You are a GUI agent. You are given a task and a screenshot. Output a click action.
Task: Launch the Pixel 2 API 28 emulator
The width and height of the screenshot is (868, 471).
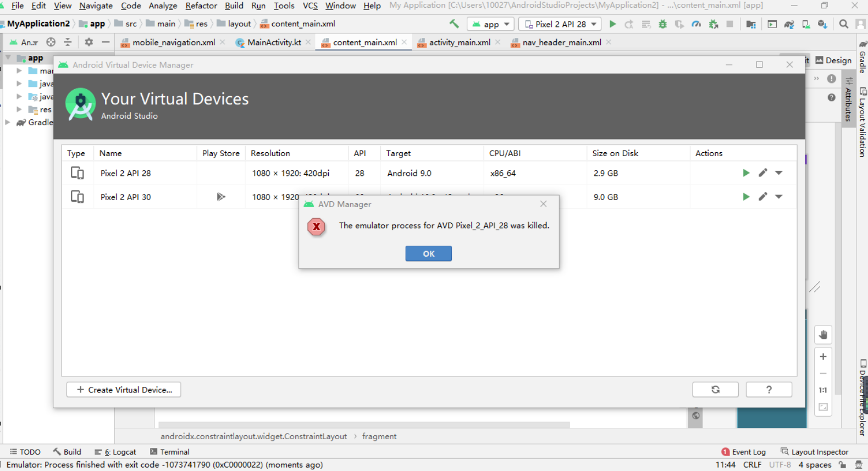point(746,173)
